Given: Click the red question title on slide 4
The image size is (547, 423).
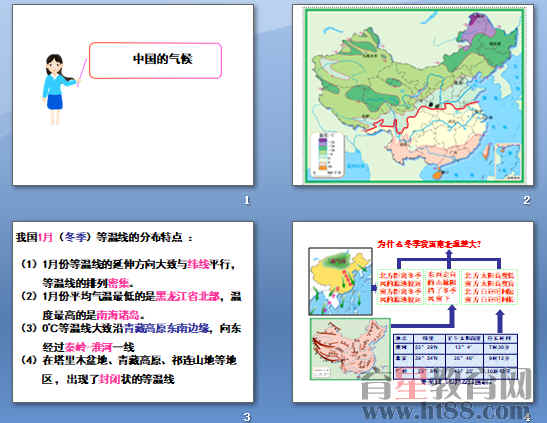Looking at the screenshot, I should 429,244.
